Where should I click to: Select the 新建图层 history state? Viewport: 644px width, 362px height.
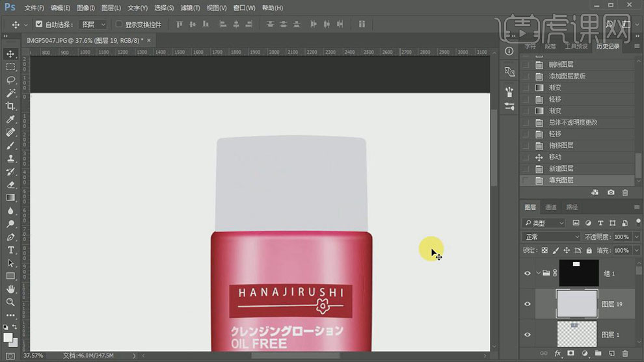pyautogui.click(x=578, y=169)
